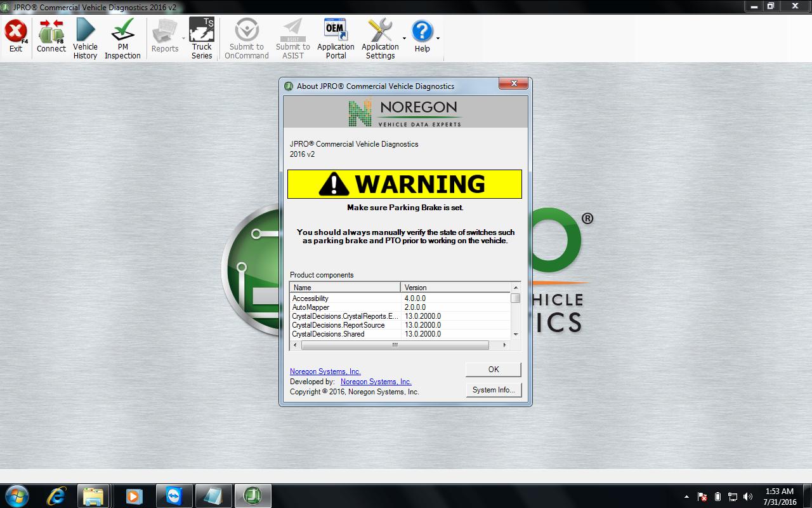This screenshot has width=812, height=508.
Task: Close the About JPRO dialog
Action: click(x=514, y=84)
